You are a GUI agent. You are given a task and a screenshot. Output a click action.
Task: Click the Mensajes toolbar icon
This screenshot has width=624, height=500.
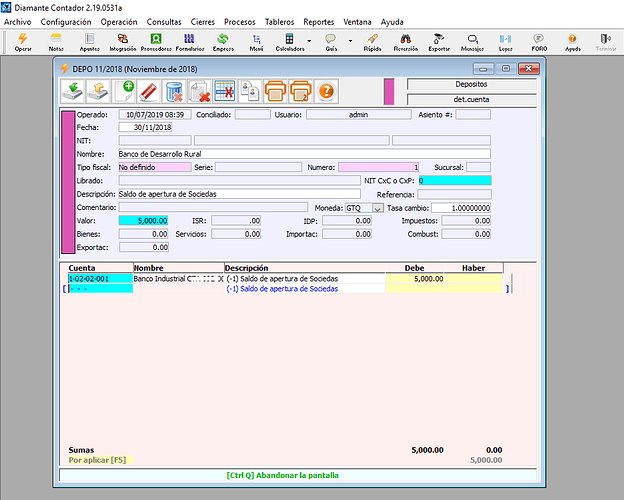[472, 41]
